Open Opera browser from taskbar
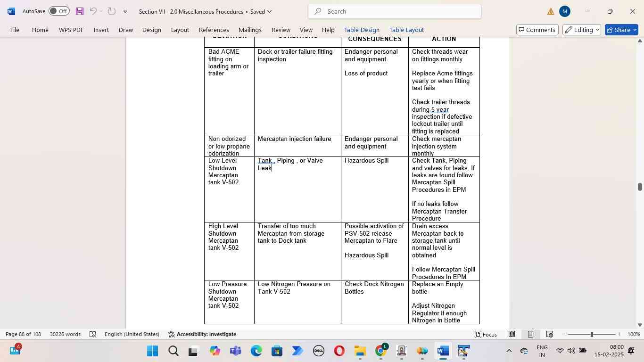644x362 pixels. click(x=339, y=351)
